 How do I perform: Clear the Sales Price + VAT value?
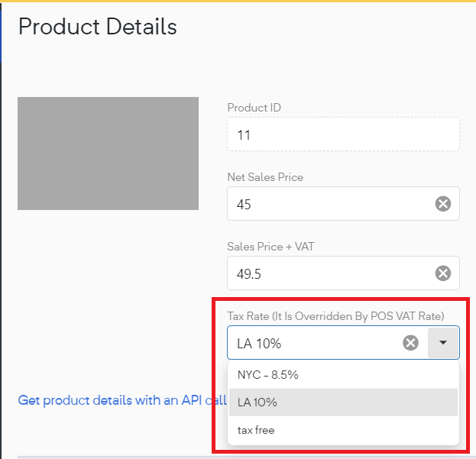point(443,273)
